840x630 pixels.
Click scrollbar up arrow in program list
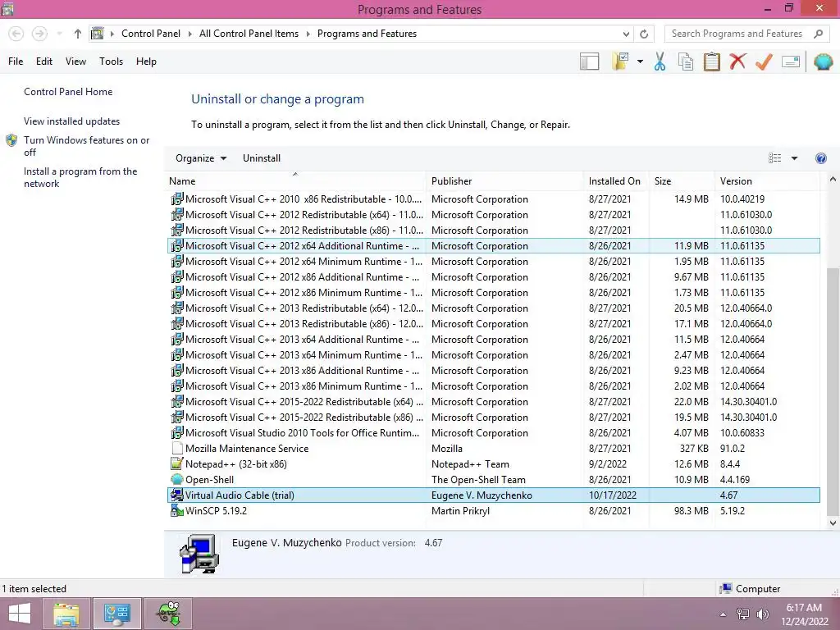[x=833, y=180]
